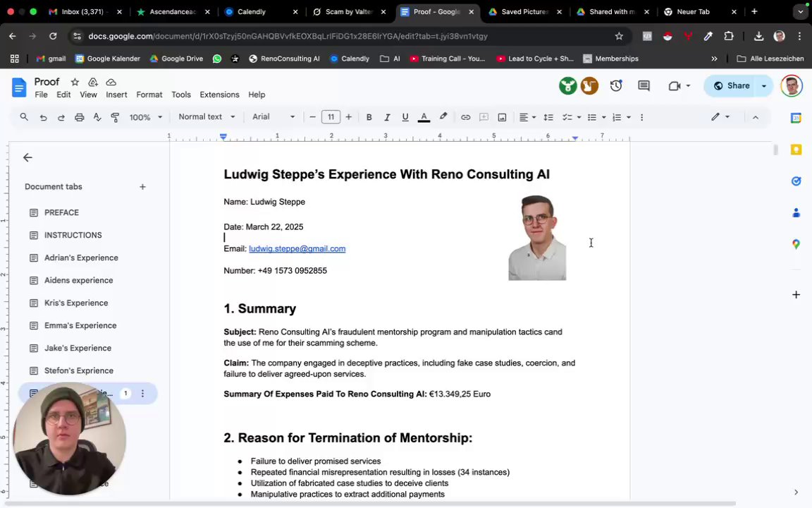Open the editing mode pencil dropdown
812x508 pixels.
point(720,117)
